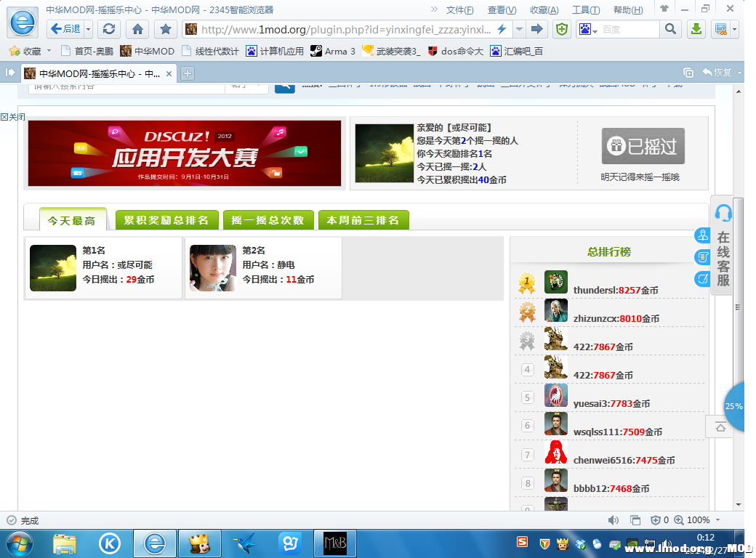Open the zoom level 100% dropdown

coord(717,520)
